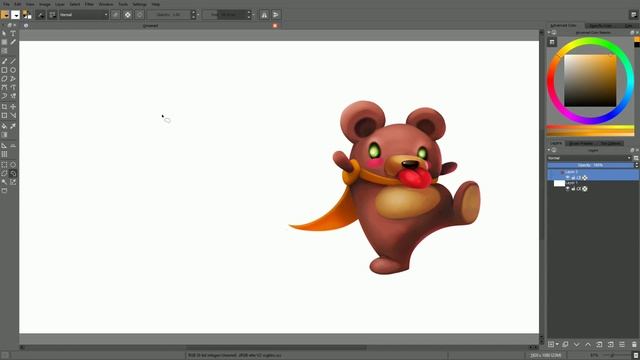
Task: Click the add new layer button
Action: (x=551, y=344)
